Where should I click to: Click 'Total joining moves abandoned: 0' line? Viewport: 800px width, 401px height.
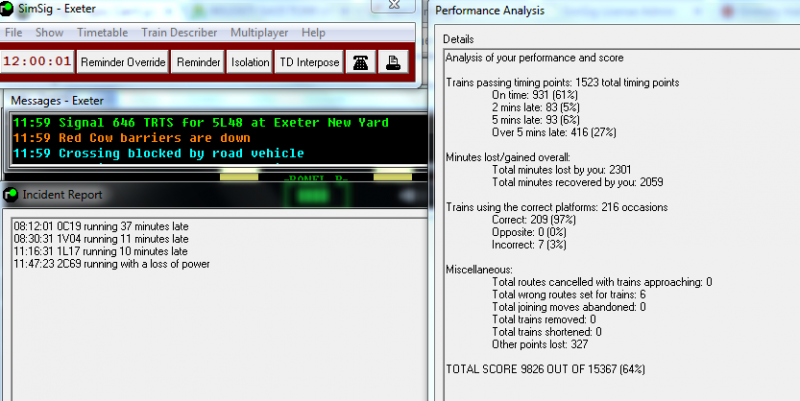click(569, 307)
